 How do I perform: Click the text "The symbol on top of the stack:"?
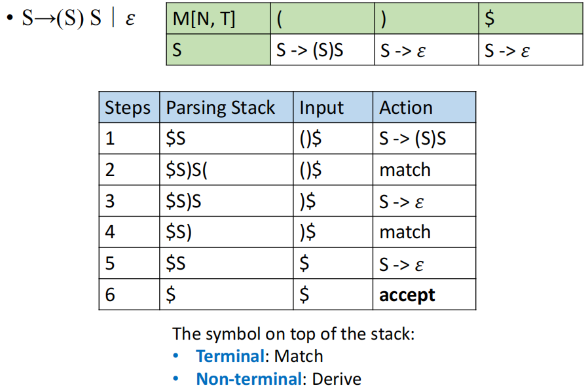(x=293, y=334)
